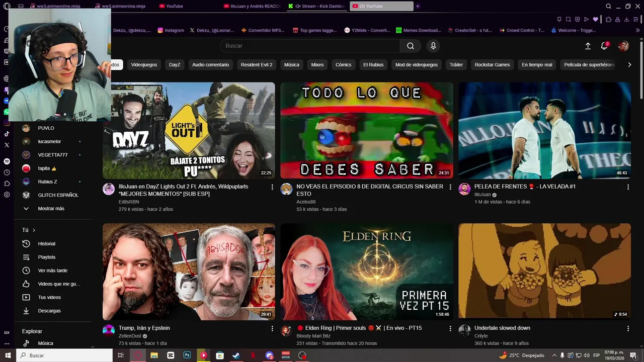
Task: Click the browser pinboard pin icon
Action: (x=559, y=19)
